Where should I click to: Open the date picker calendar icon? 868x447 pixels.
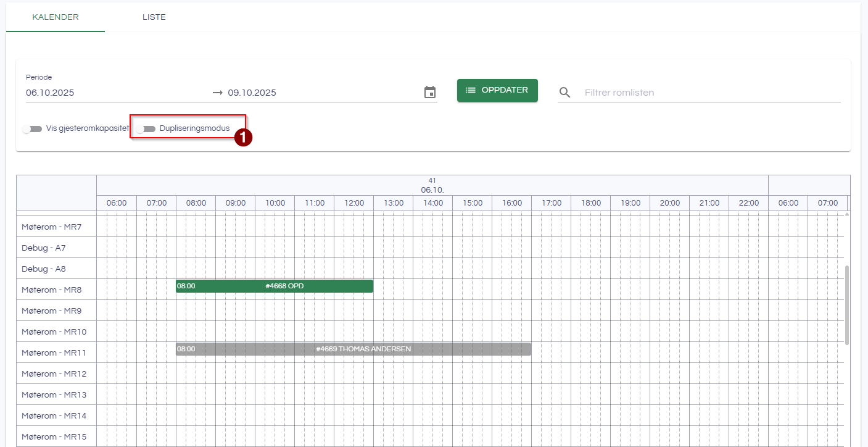(430, 93)
